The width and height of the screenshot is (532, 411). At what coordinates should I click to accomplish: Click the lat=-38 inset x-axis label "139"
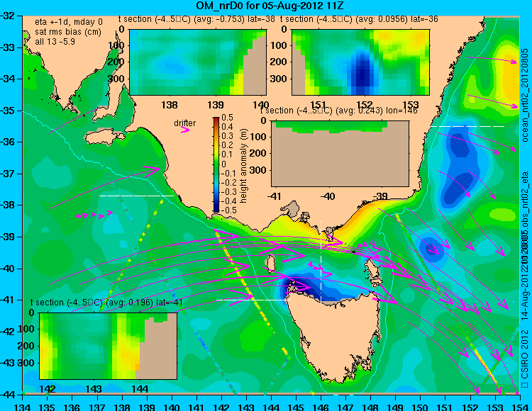click(x=216, y=105)
